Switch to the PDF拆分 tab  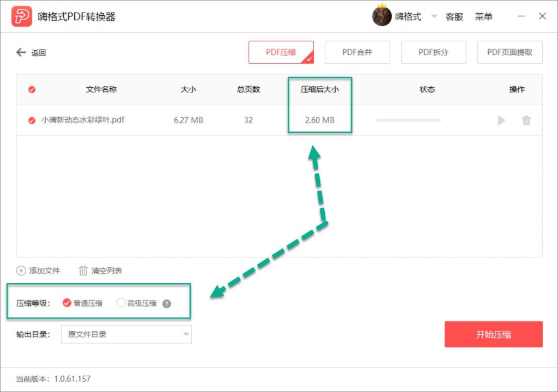[x=433, y=52]
